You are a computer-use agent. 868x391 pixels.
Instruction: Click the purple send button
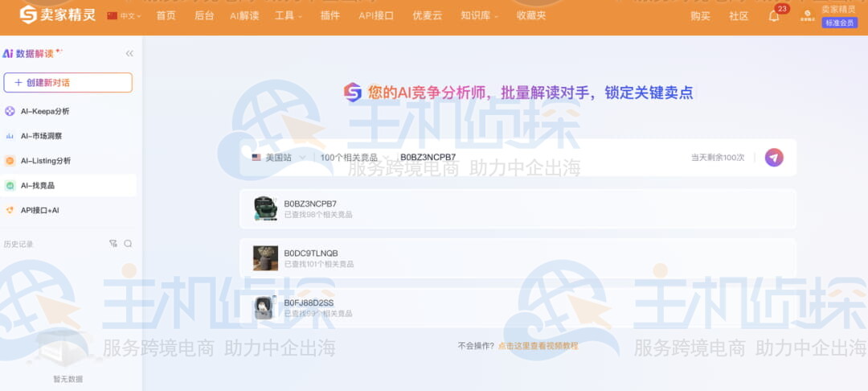tap(774, 158)
